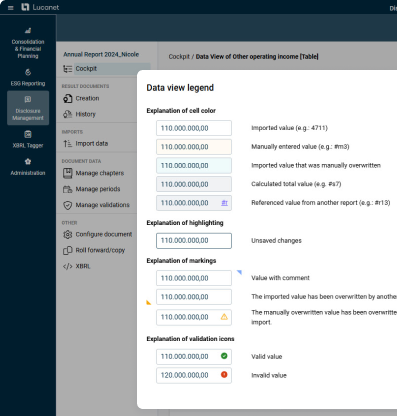Click the red invalid value icon
Image resolution: width=397 pixels, height=416 pixels.
[224, 375]
